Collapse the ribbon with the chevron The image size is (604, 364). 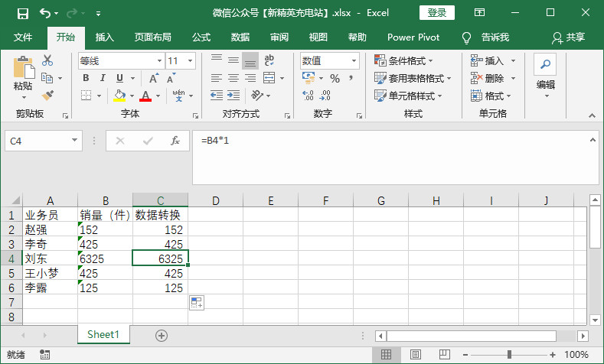592,115
